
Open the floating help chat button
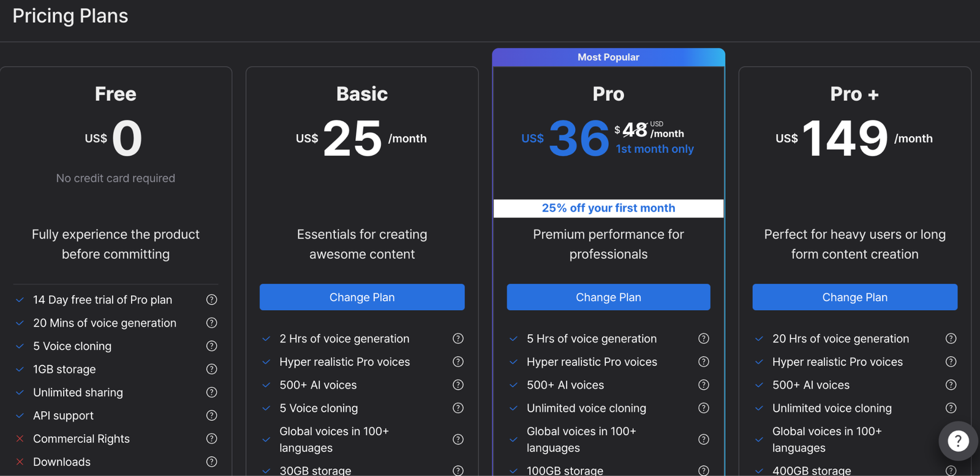958,440
